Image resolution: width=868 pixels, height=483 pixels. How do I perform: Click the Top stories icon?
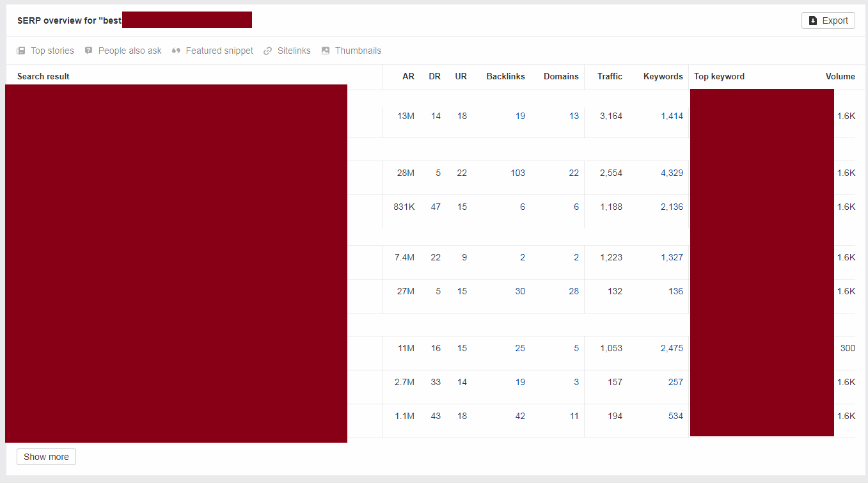21,51
